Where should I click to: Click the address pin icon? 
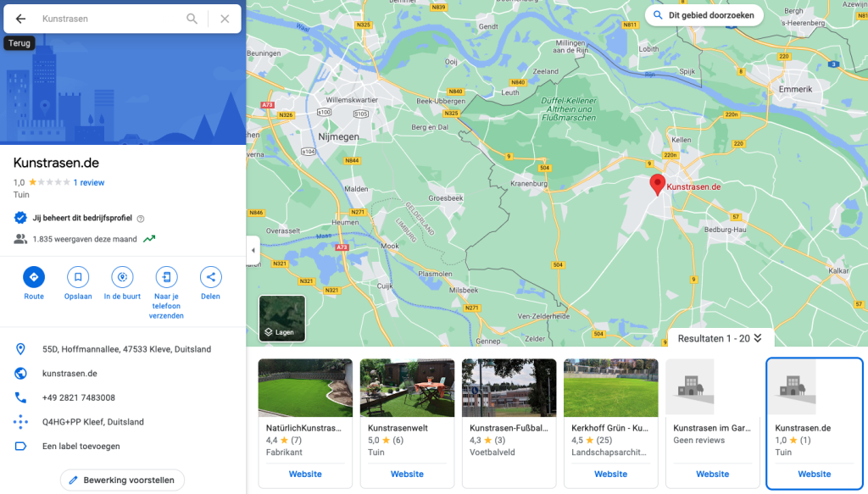[20, 349]
